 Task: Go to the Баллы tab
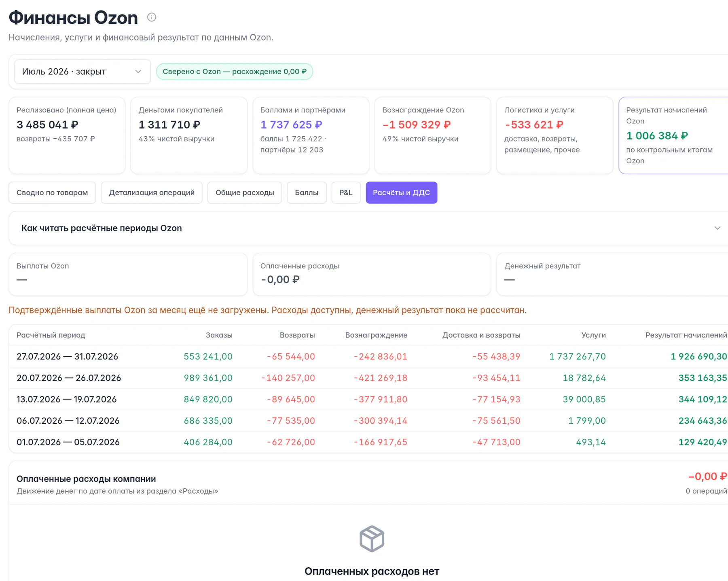point(307,192)
